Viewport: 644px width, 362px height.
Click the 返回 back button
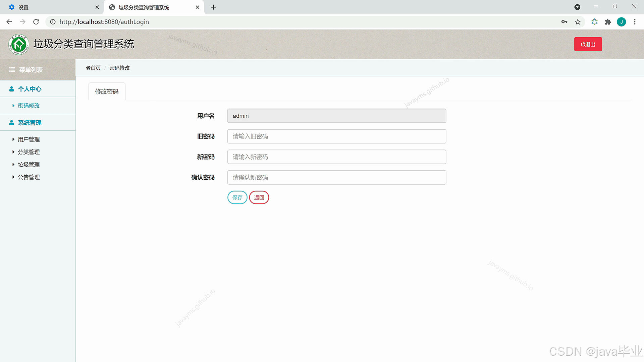(x=259, y=197)
